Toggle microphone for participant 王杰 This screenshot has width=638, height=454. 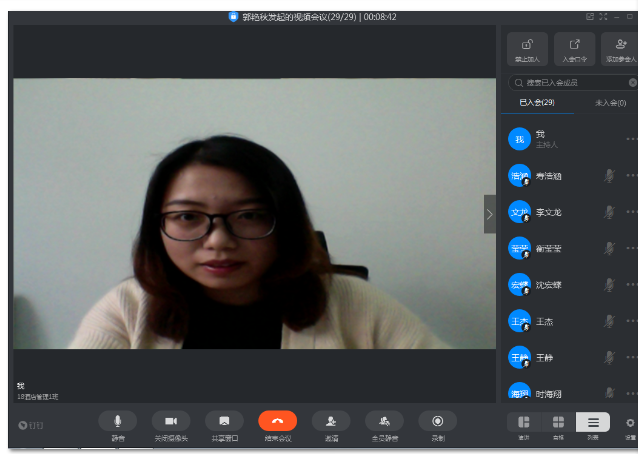pos(608,321)
